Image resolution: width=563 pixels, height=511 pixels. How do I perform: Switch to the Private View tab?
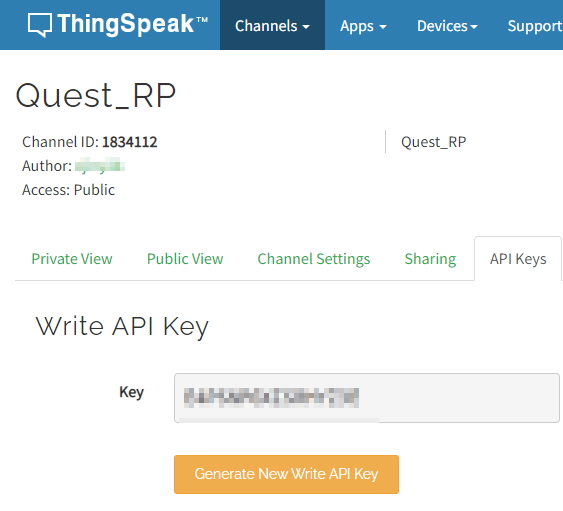(x=72, y=259)
